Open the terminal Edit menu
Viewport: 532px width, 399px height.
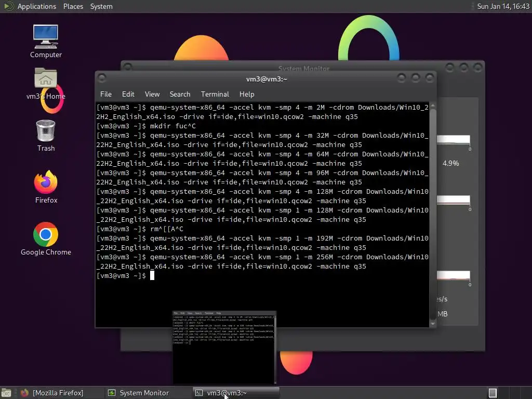click(128, 95)
